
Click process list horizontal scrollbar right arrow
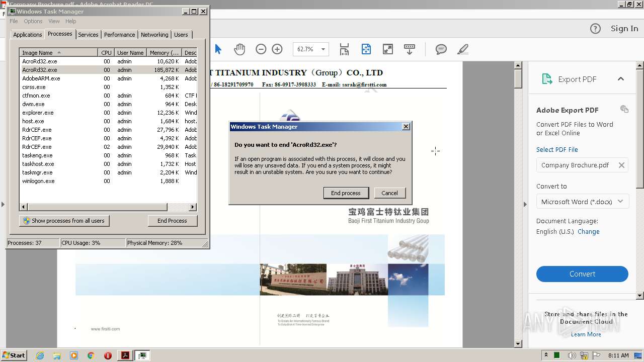pos(193,207)
